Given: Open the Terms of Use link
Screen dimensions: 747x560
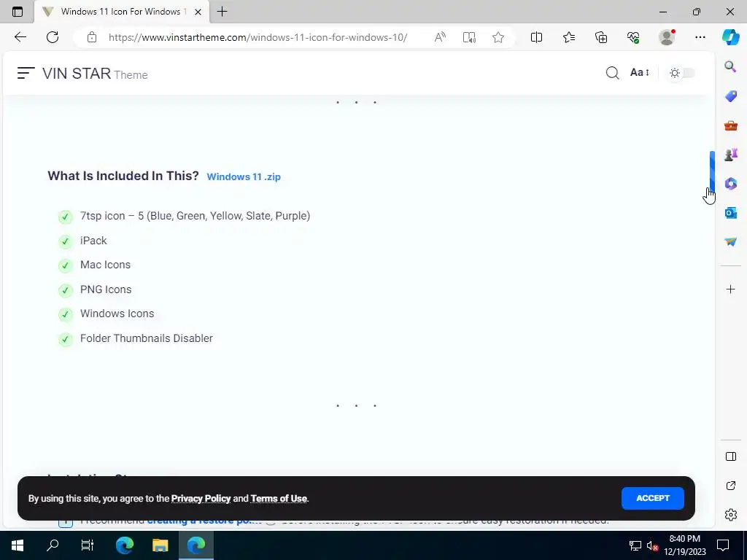Looking at the screenshot, I should [x=279, y=499].
